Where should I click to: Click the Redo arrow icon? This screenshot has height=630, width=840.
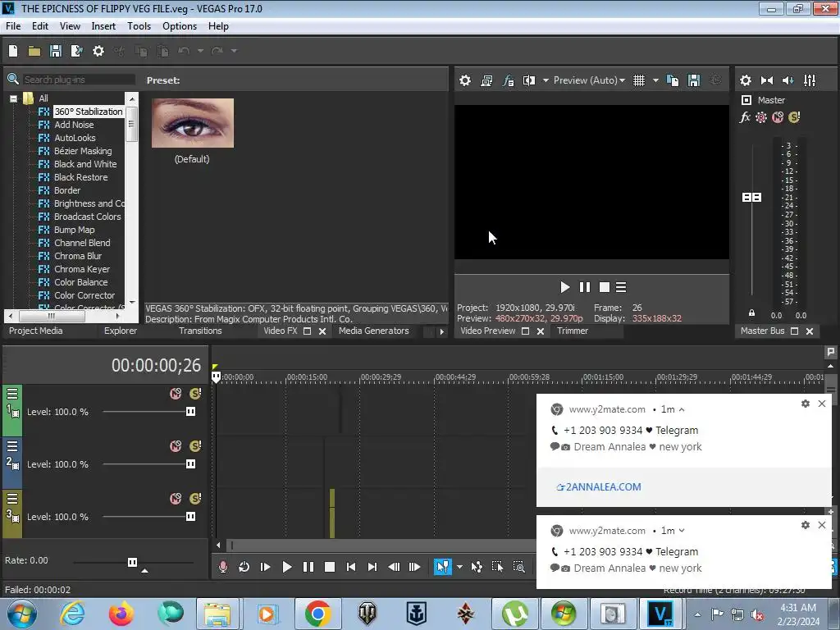tap(217, 51)
